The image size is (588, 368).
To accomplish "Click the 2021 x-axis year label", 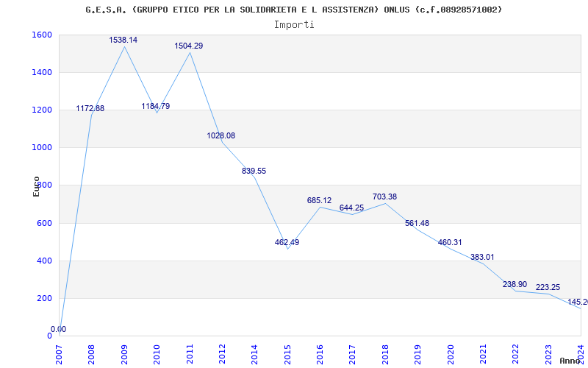I will tap(483, 354).
